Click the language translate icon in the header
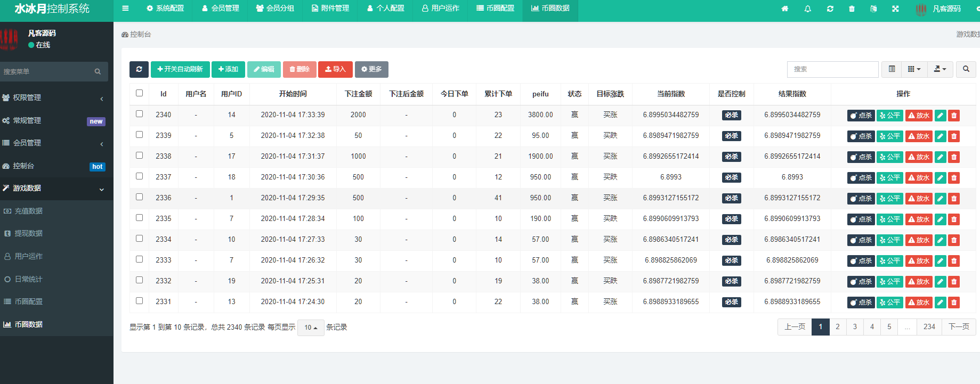This screenshot has width=980, height=384. point(873,9)
